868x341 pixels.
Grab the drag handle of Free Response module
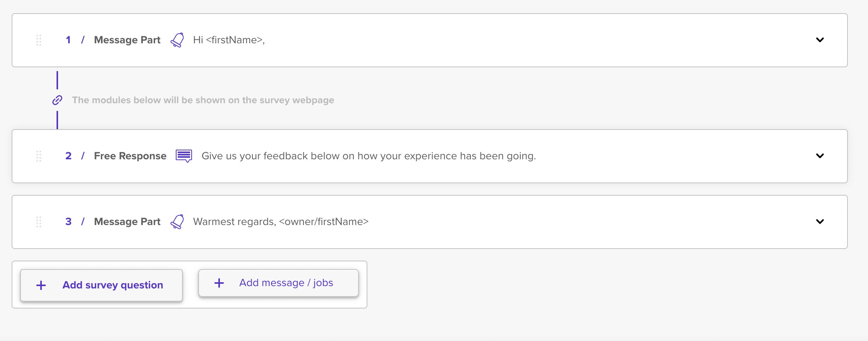coord(39,156)
